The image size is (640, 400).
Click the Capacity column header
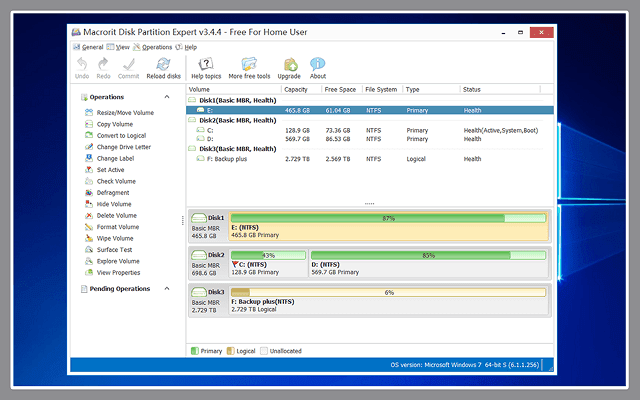click(297, 89)
